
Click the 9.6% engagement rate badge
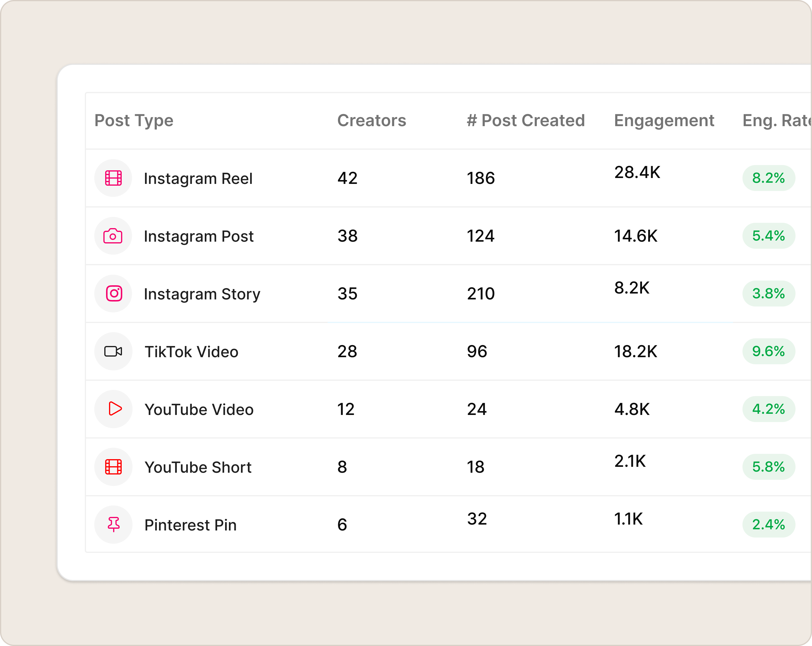[x=768, y=351]
